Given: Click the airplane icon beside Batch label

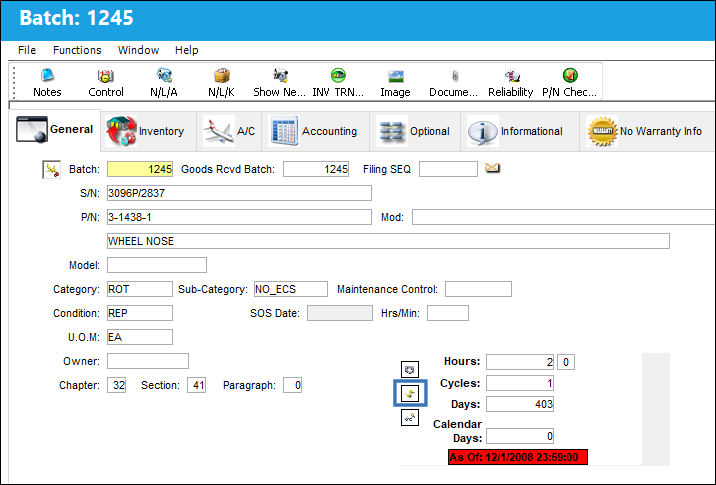Looking at the screenshot, I should (x=52, y=169).
